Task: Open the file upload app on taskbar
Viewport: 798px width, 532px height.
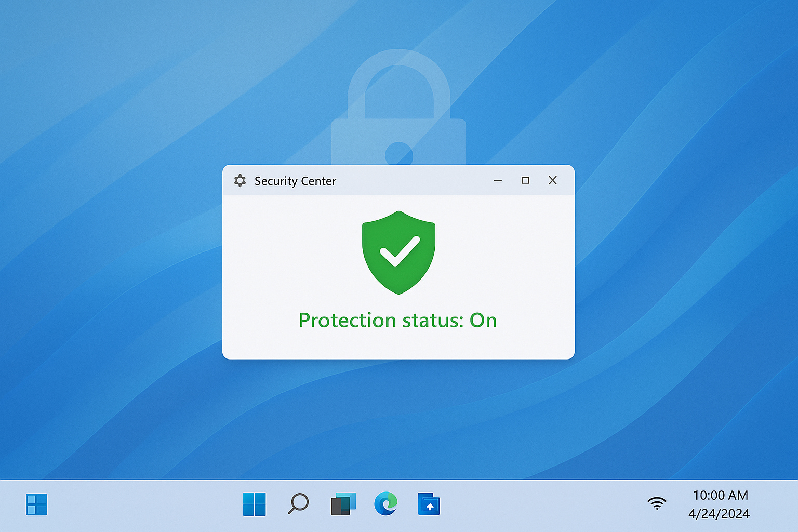Action: point(429,504)
